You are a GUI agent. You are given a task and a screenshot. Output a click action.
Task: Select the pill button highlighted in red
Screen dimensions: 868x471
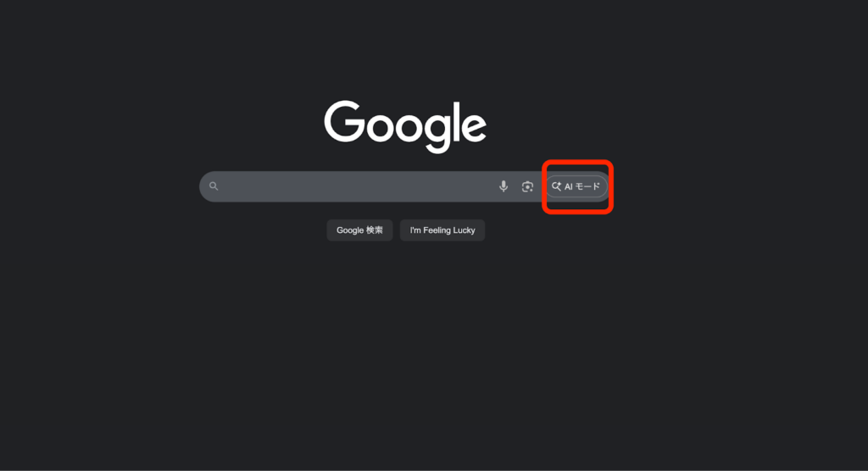[576, 186]
